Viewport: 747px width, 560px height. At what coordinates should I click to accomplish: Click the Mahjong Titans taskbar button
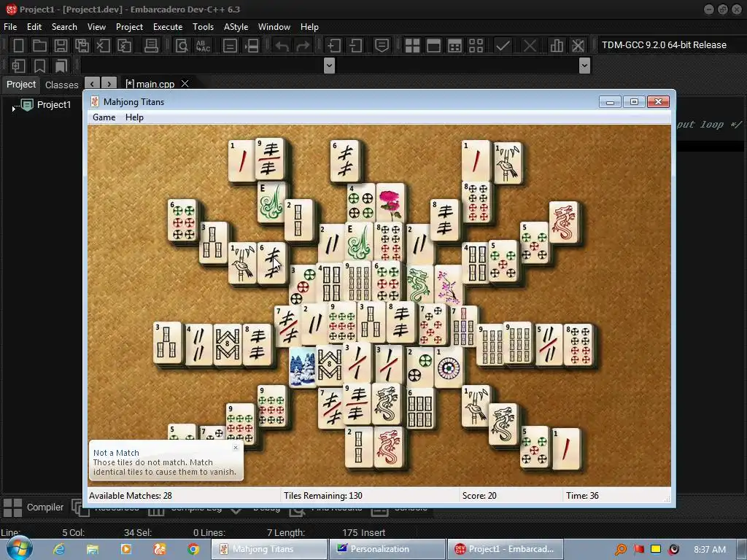click(269, 549)
